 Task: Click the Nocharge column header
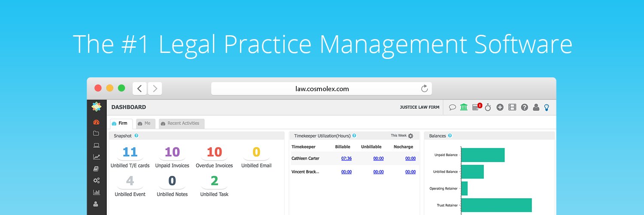[x=404, y=147]
